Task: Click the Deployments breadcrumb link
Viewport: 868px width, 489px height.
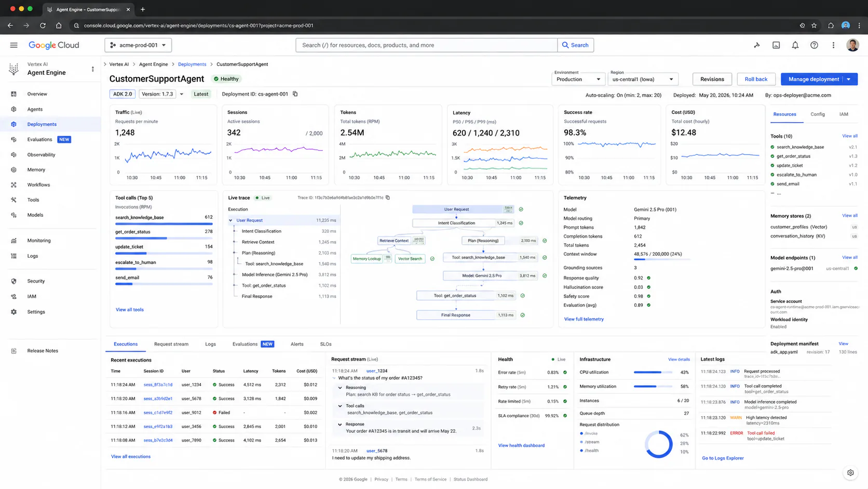Action: point(192,64)
